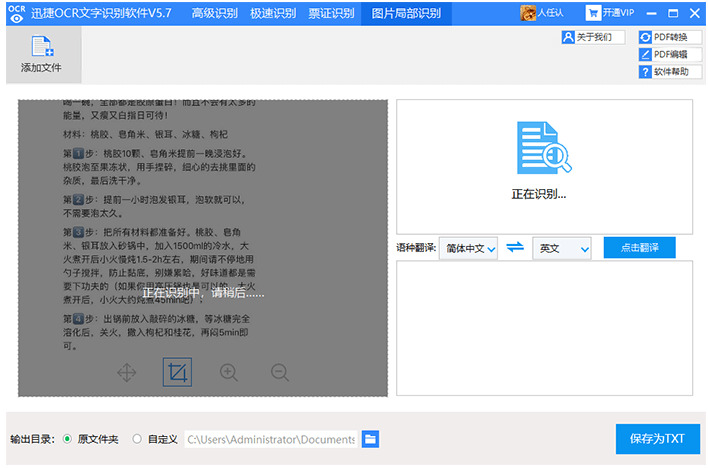Expand 英文 target language dropdown
Image resolution: width=708 pixels, height=468 pixels.
tap(562, 248)
